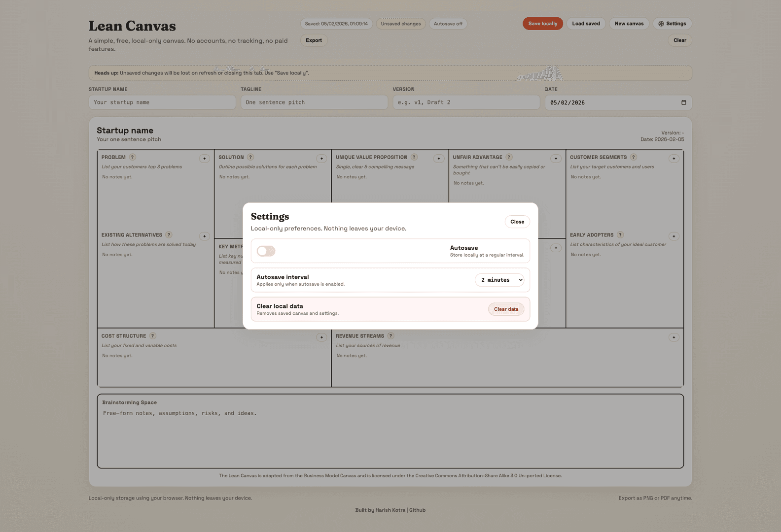Add a note to Early Adopters

674,236
